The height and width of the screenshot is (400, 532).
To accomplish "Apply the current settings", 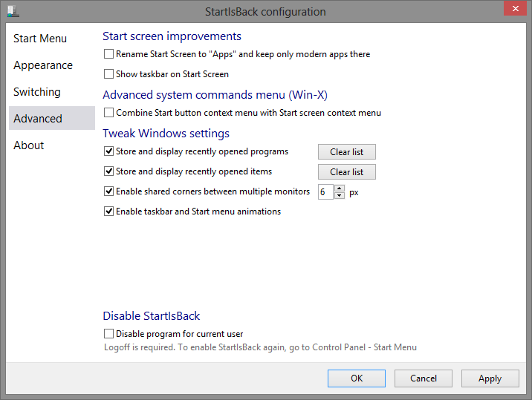I will pyautogui.click(x=490, y=378).
